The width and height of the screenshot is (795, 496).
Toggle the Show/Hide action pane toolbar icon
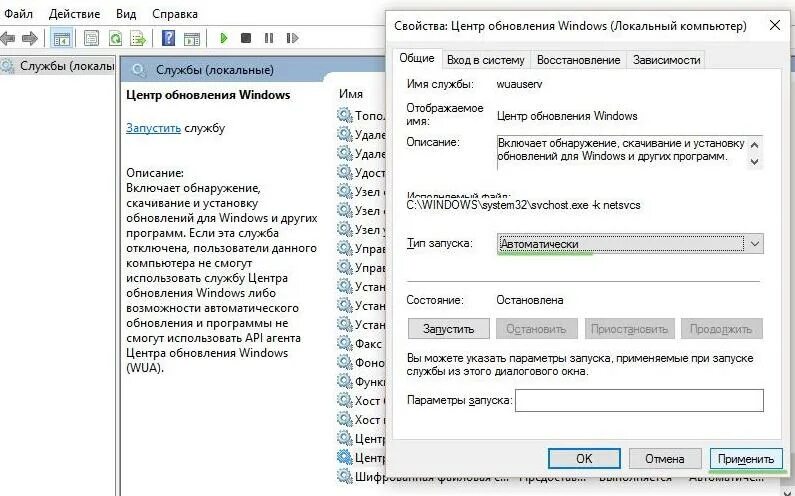click(x=192, y=39)
